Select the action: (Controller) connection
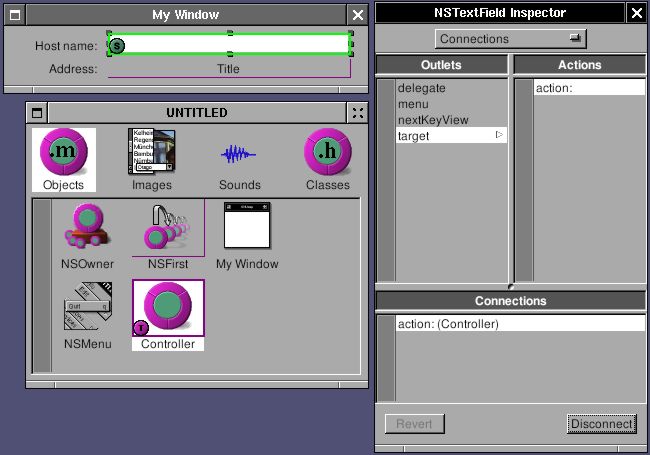 [447, 324]
